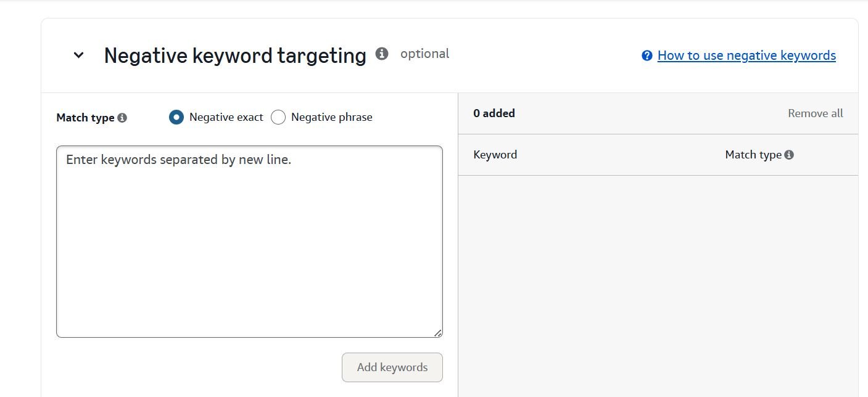Click the textarea resize handle
The height and width of the screenshot is (397, 868).
click(x=439, y=333)
